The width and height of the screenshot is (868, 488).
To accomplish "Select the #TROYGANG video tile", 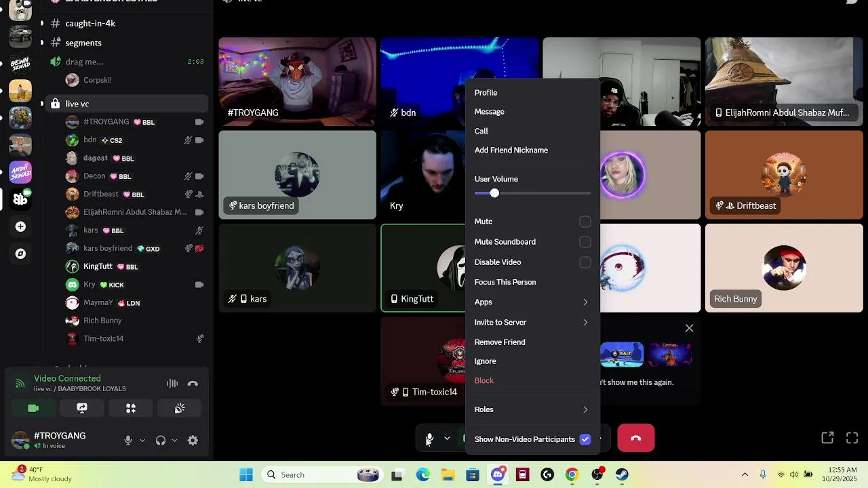I will point(297,82).
